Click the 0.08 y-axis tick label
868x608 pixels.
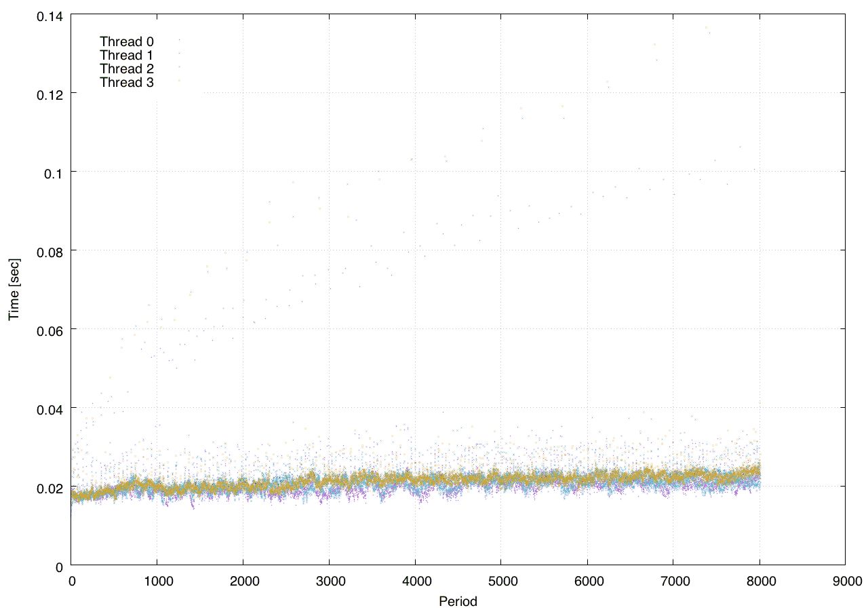(x=50, y=251)
